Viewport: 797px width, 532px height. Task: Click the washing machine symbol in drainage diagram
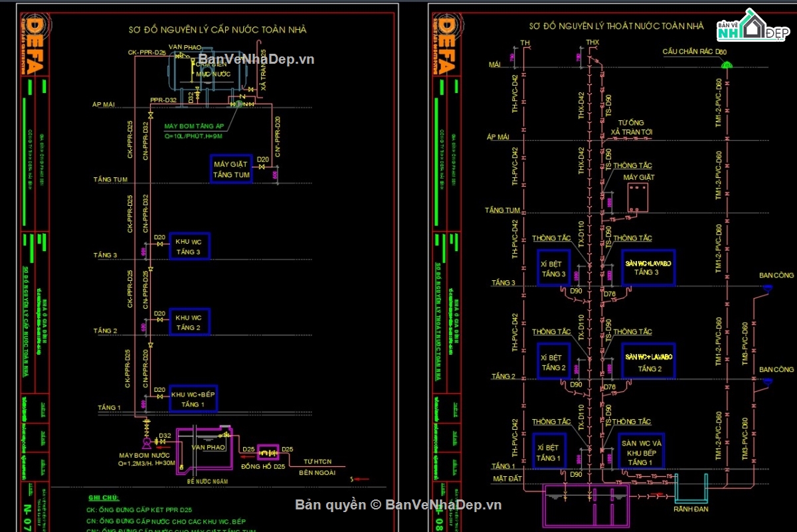point(638,197)
